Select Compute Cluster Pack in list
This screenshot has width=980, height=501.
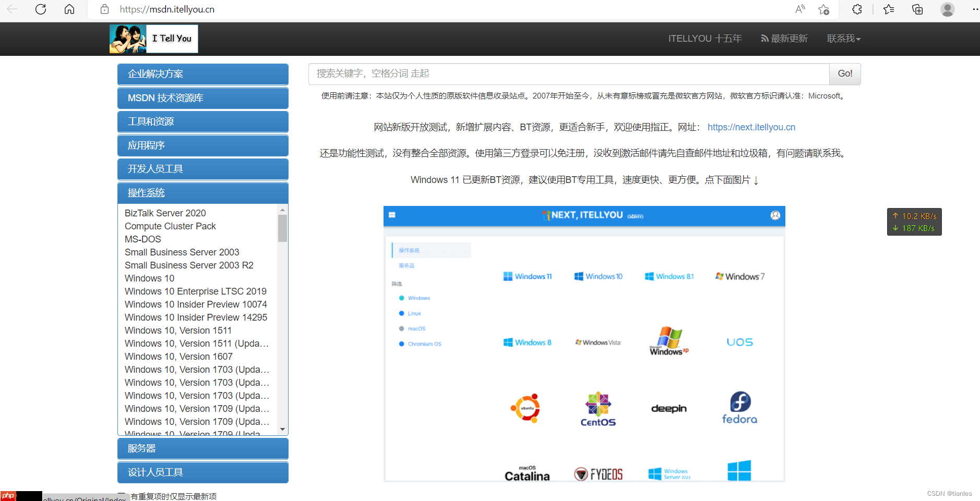[x=170, y=226]
